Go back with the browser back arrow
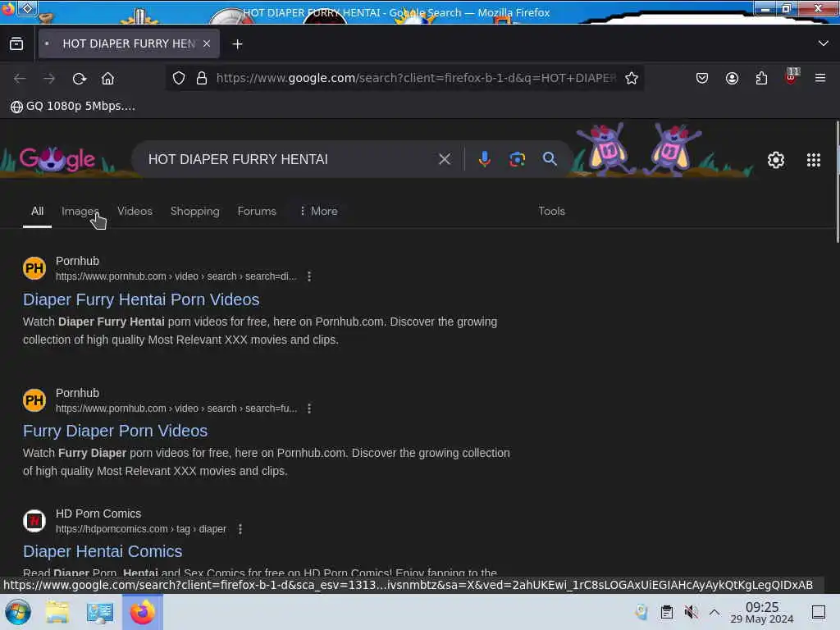The height and width of the screenshot is (630, 840). pos(20,79)
